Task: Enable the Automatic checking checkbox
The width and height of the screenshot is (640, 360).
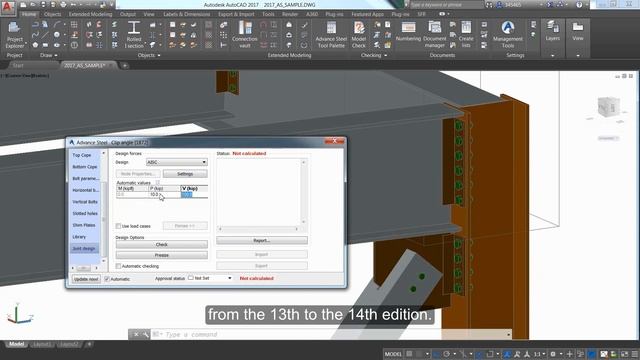Action: (x=118, y=266)
